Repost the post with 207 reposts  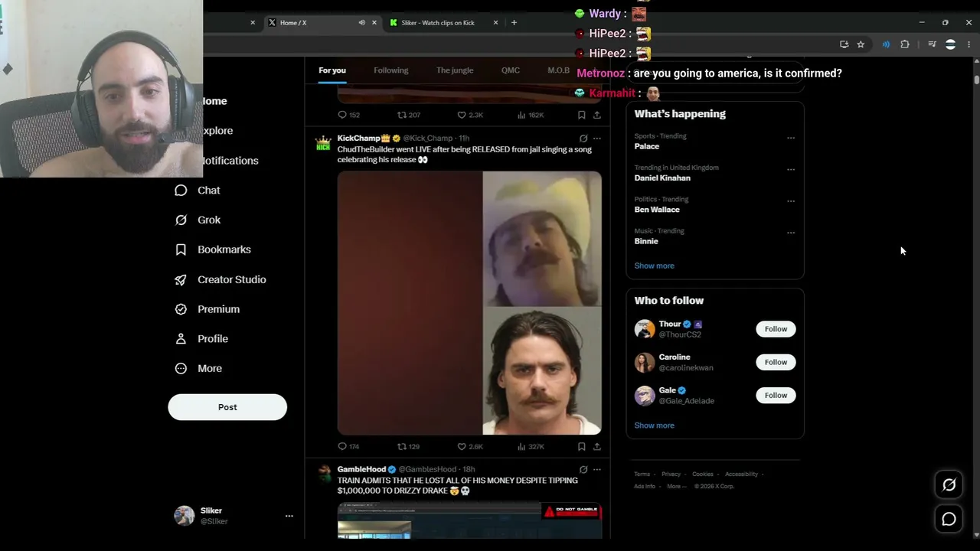point(408,115)
